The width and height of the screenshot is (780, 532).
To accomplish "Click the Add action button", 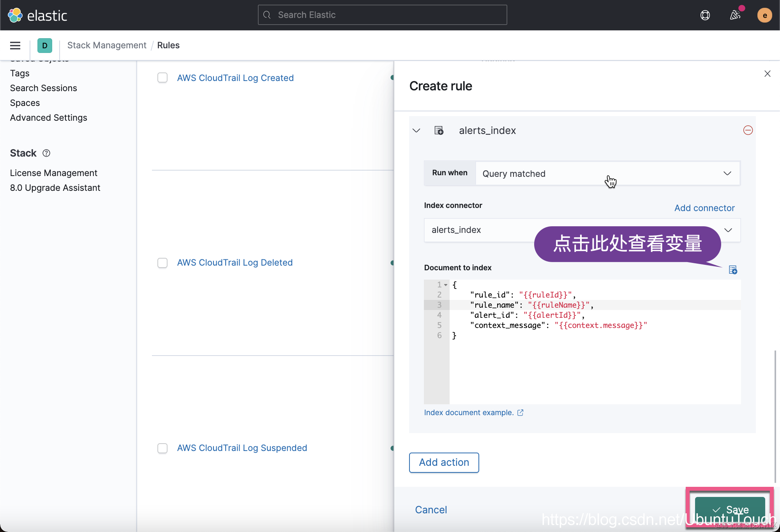I will (x=444, y=462).
